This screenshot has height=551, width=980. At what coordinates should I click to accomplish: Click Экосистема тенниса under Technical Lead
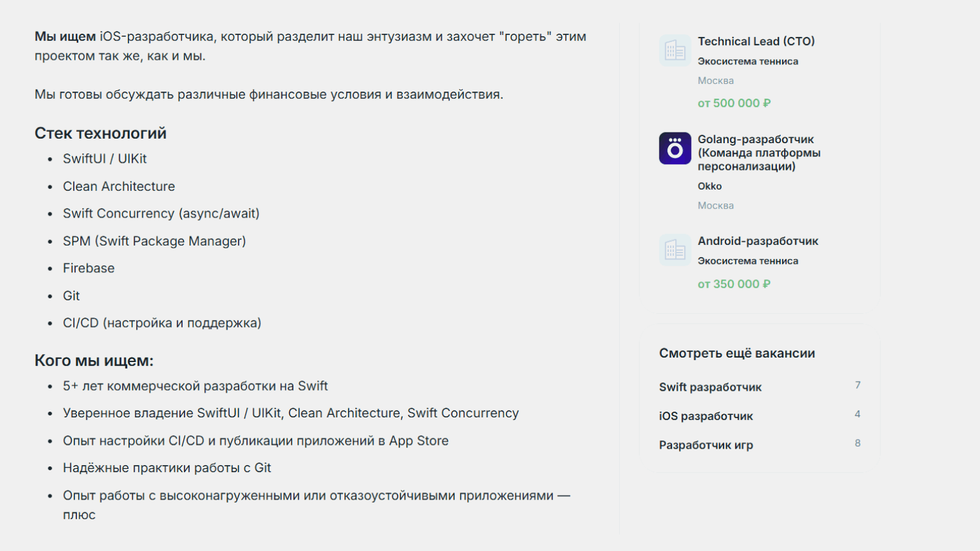[x=748, y=61]
